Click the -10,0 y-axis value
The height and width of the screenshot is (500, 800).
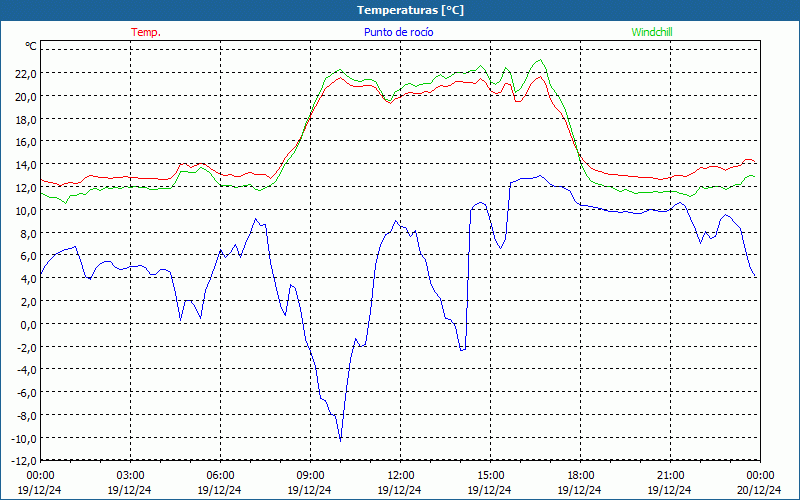24,438
